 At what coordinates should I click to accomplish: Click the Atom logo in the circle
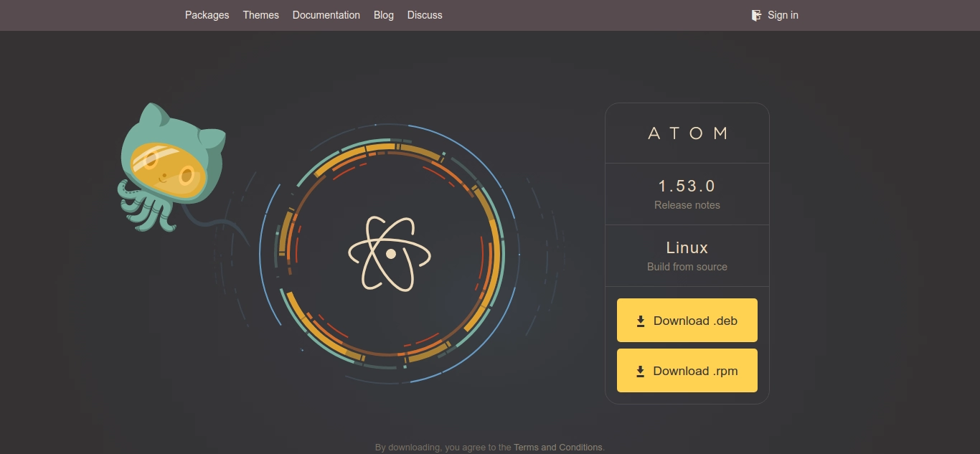pyautogui.click(x=390, y=253)
